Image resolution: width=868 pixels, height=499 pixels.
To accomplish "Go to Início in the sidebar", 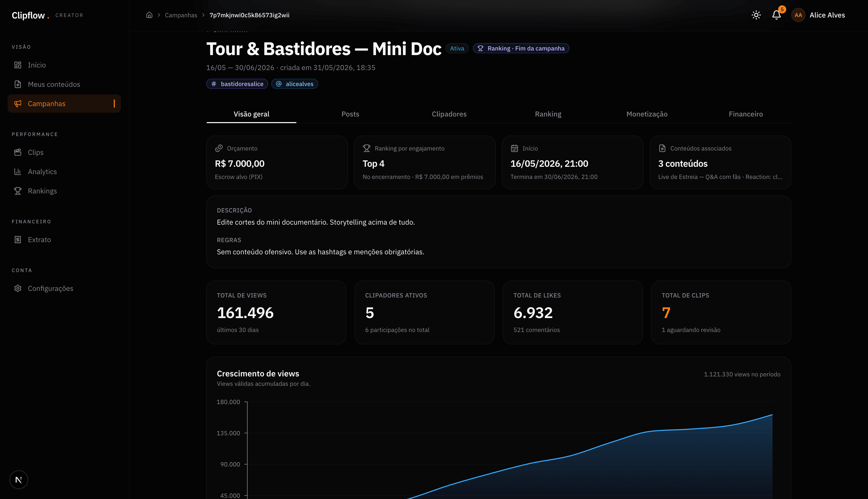I will pyautogui.click(x=64, y=65).
